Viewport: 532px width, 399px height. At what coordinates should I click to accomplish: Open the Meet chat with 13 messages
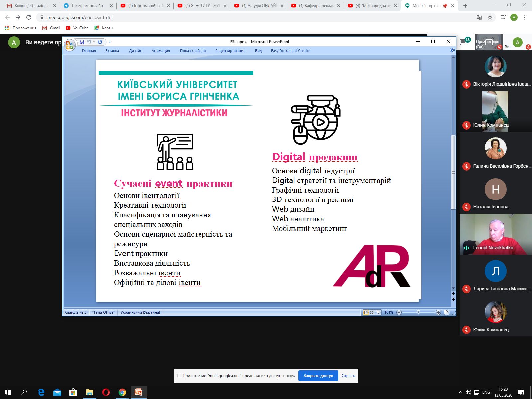click(x=464, y=42)
